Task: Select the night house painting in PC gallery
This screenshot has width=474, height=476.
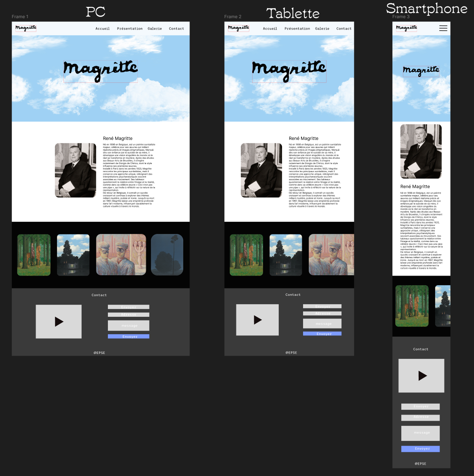Action: click(73, 255)
